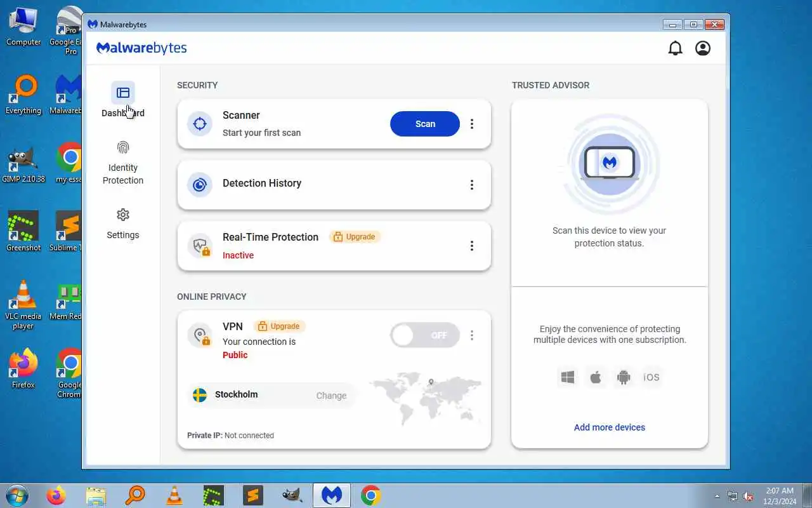Open Greenshot from the taskbar
The height and width of the screenshot is (508, 812).
(214, 495)
